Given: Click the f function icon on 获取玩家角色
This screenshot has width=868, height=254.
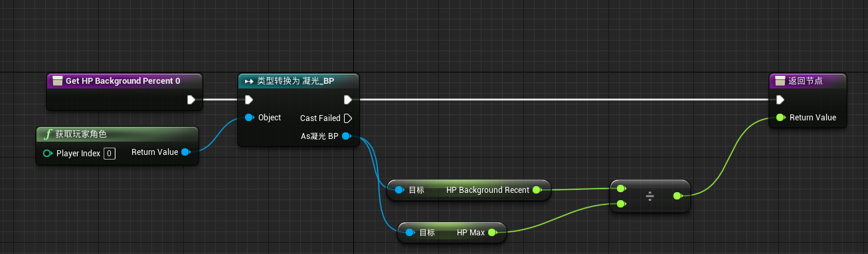Looking at the screenshot, I should point(47,134).
